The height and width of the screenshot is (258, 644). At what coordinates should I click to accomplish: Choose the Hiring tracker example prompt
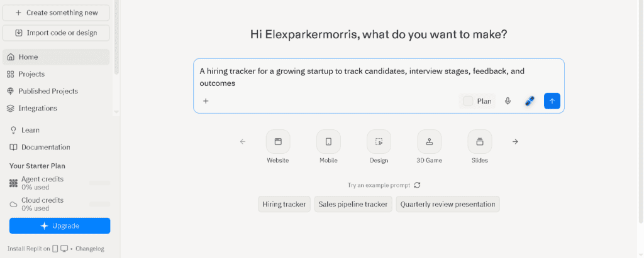284,204
